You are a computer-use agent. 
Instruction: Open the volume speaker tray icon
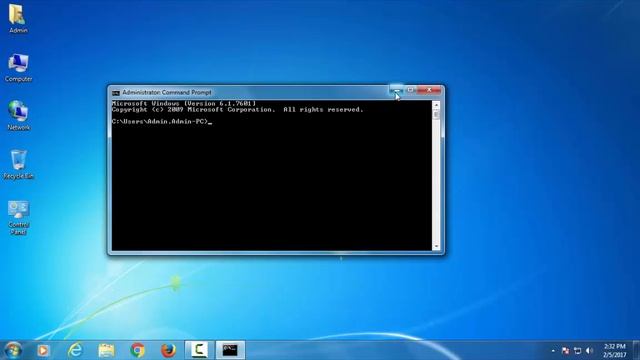[589, 351]
